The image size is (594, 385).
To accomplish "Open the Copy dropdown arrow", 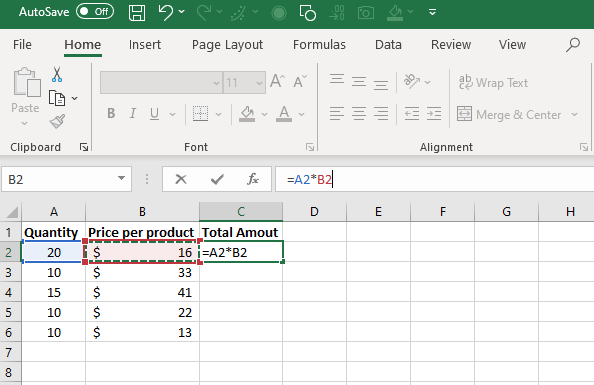I will click(x=75, y=99).
